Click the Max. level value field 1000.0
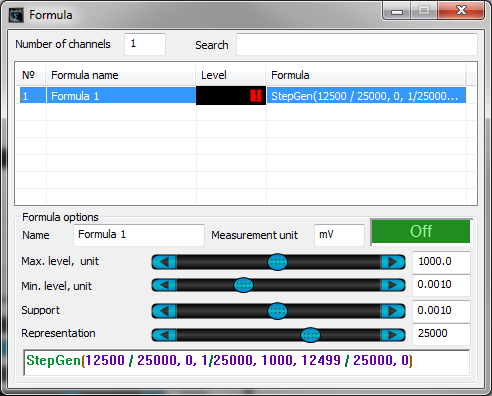Image resolution: width=492 pixels, height=396 pixels. [x=441, y=262]
